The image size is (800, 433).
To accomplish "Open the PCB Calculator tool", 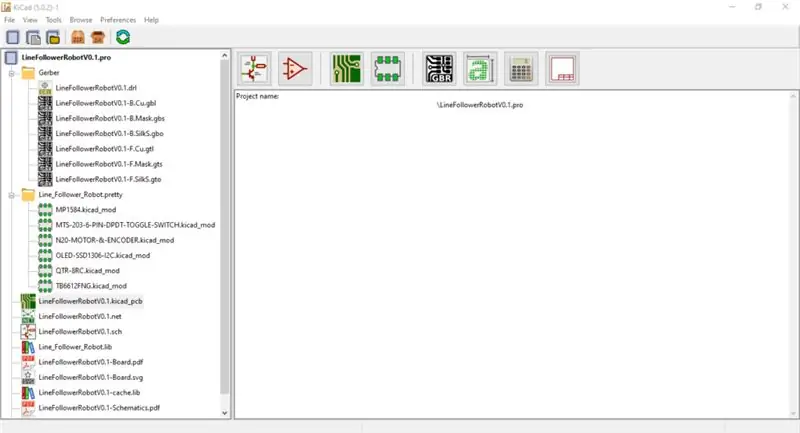I will (521, 69).
